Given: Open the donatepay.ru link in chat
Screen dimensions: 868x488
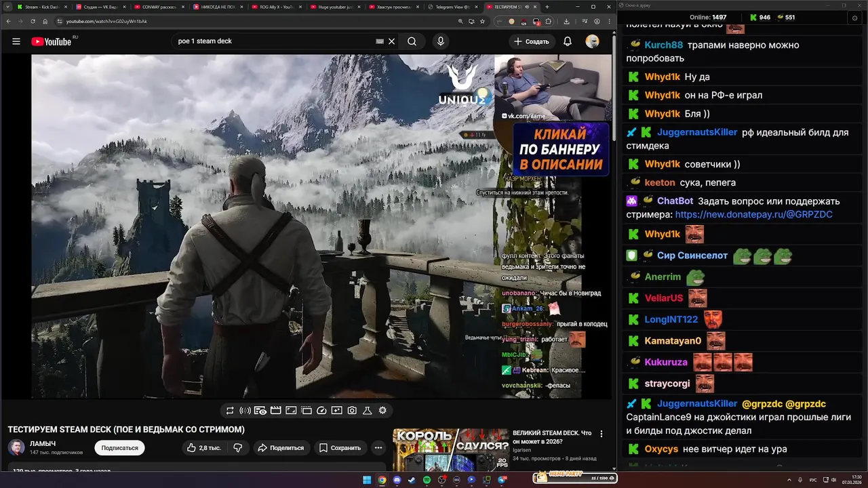Looking at the screenshot, I should click(753, 214).
